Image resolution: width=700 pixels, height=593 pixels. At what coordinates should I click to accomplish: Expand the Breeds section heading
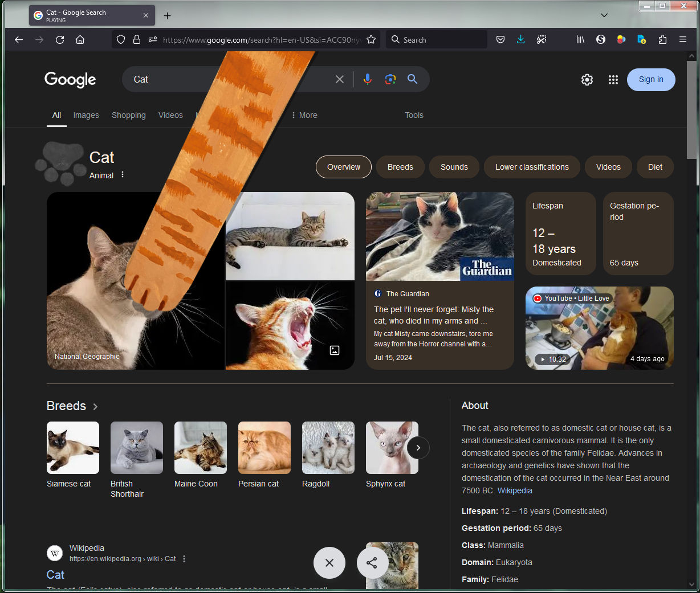72,406
